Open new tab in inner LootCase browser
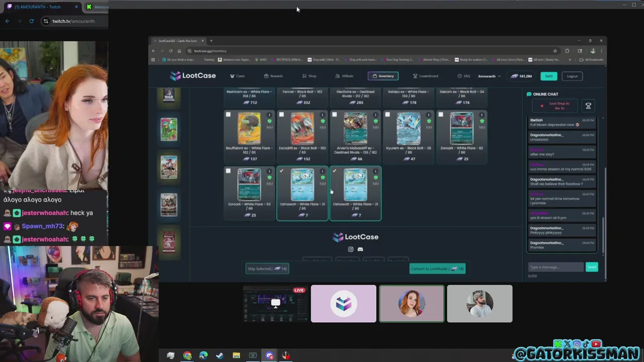 [x=211, y=41]
